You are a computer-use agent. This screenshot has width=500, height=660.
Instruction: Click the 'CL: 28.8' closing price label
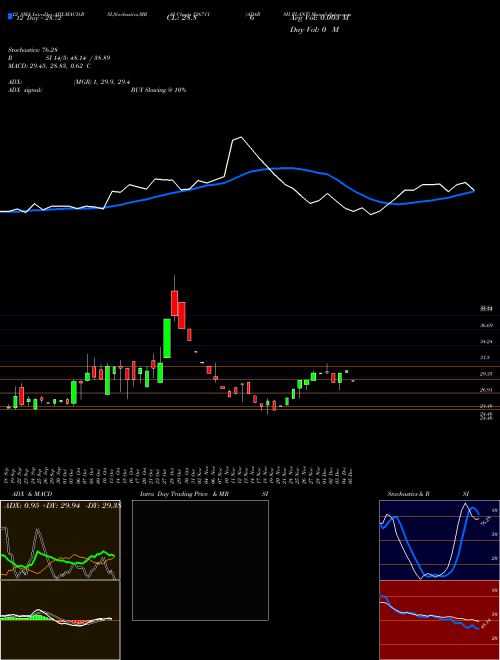pyautogui.click(x=181, y=18)
